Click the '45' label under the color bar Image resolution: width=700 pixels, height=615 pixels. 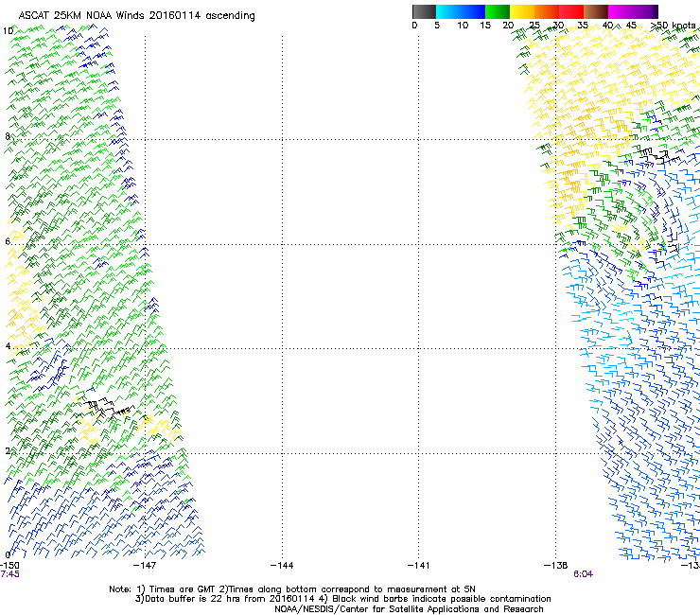point(631,25)
